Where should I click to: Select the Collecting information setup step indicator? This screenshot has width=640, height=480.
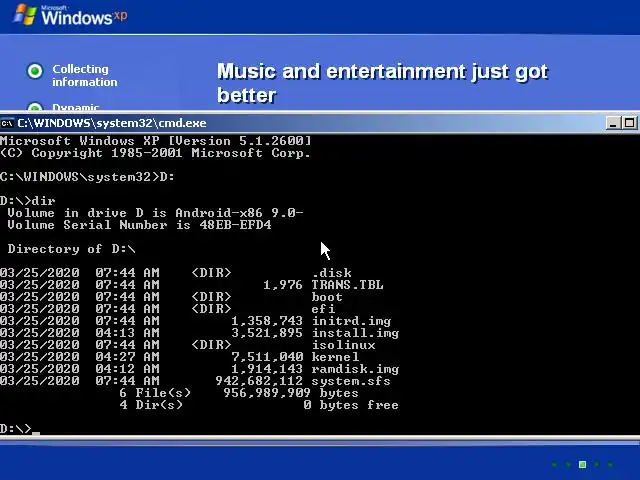click(x=35, y=71)
